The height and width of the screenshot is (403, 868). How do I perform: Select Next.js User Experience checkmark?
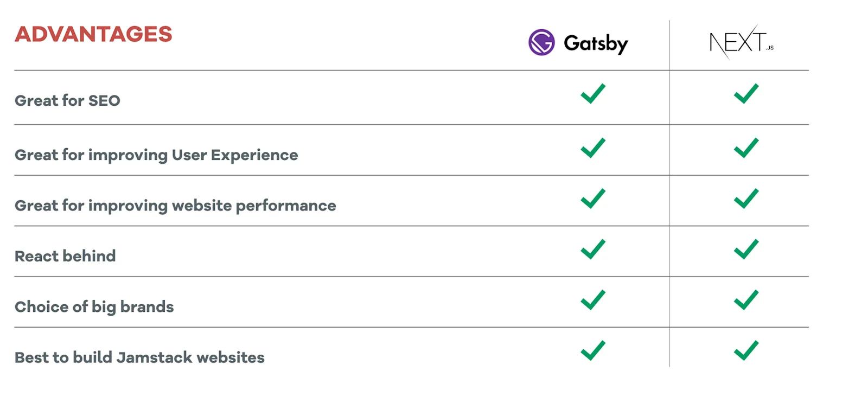coord(746,148)
